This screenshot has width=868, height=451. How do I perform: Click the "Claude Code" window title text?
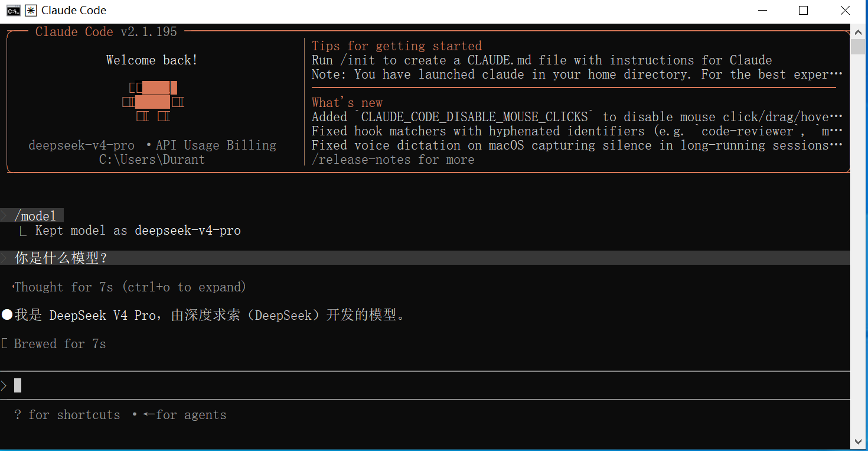click(x=74, y=11)
